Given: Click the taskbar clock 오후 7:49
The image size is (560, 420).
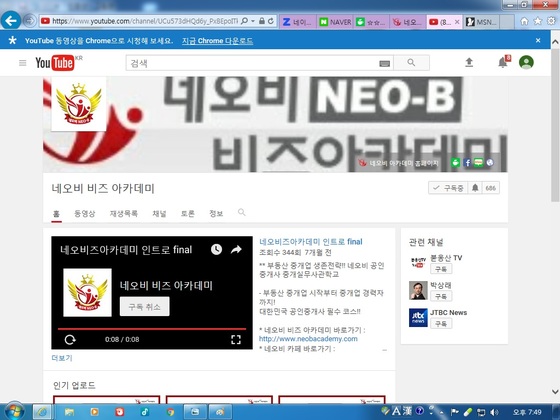Looking at the screenshot, I should pos(527,412).
